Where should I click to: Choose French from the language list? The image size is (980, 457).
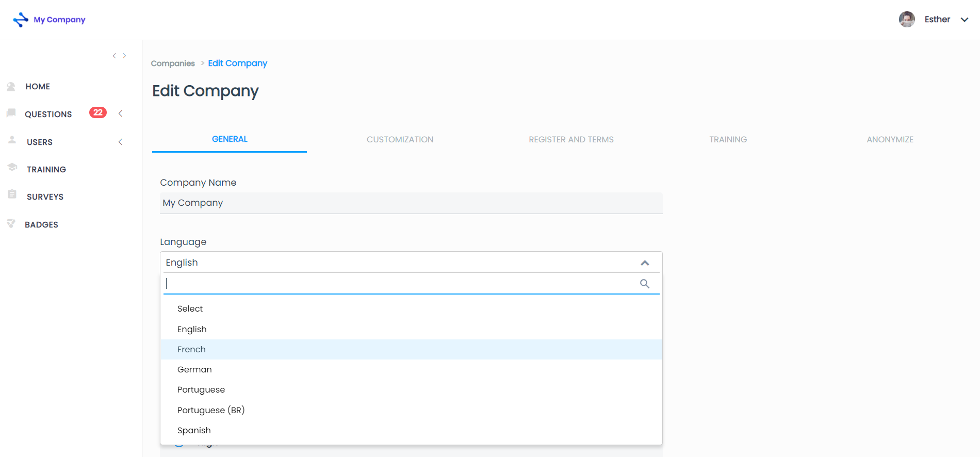tap(411, 349)
